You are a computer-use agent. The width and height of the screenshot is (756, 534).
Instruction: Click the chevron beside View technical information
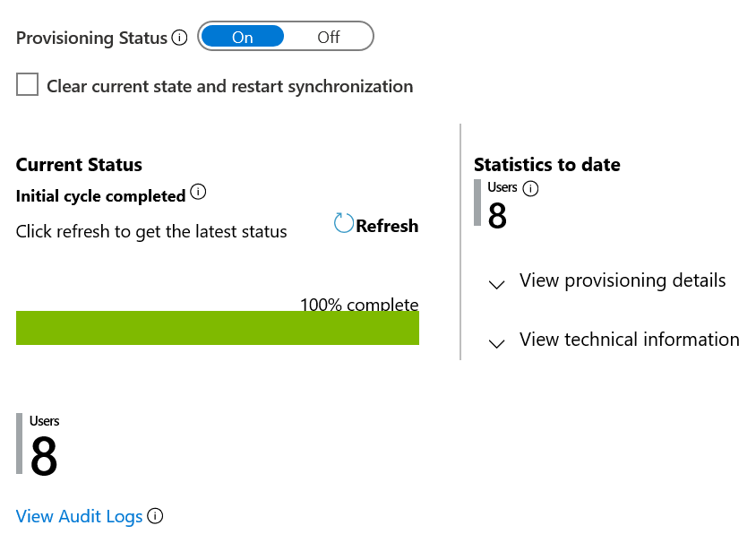point(496,344)
